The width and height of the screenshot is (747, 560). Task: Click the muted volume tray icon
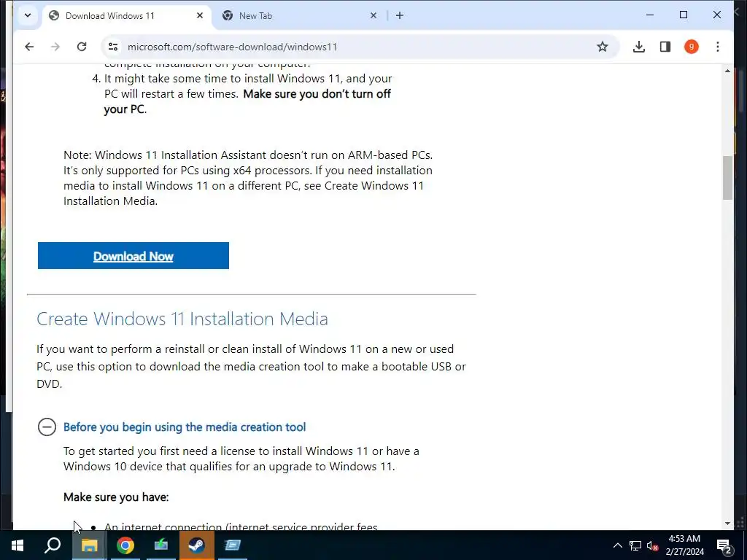click(652, 545)
